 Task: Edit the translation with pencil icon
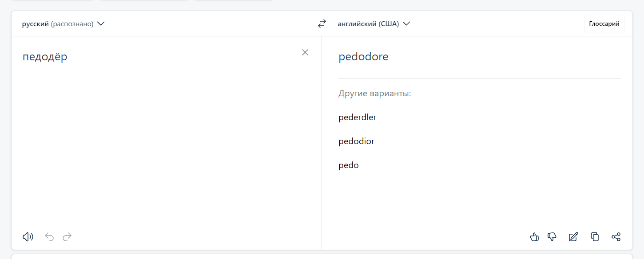click(573, 237)
